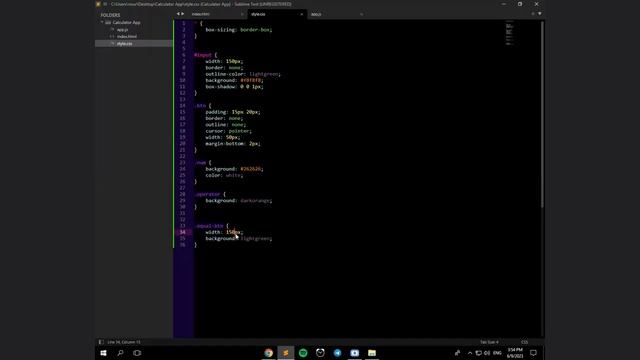Toggle the sidebar via status bar icon
640x360 pixels.
point(101,342)
